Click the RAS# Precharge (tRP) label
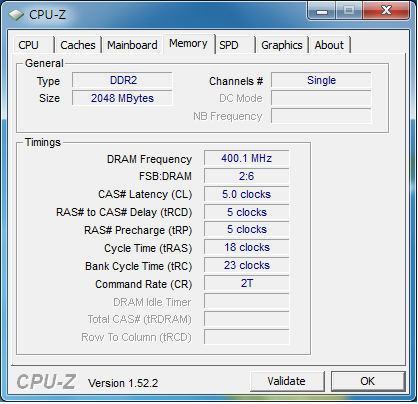418x404 pixels. pyautogui.click(x=138, y=230)
